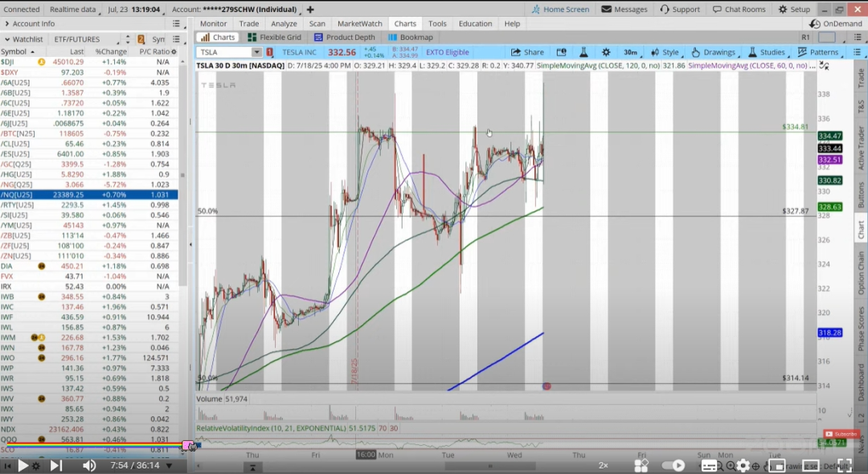
Task: Open the Scan tab
Action: 317,24
